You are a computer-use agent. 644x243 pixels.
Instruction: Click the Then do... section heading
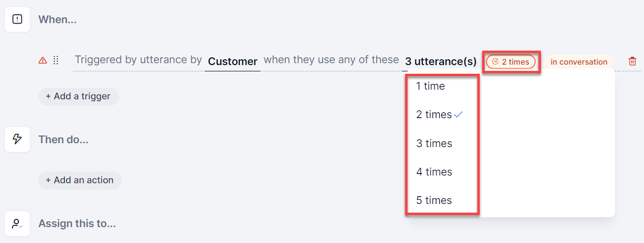pyautogui.click(x=63, y=140)
